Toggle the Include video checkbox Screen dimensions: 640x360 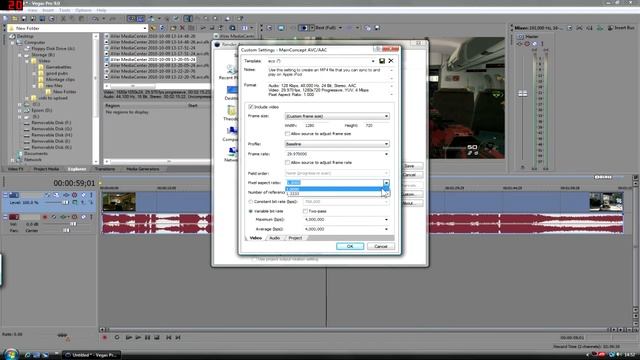point(251,107)
